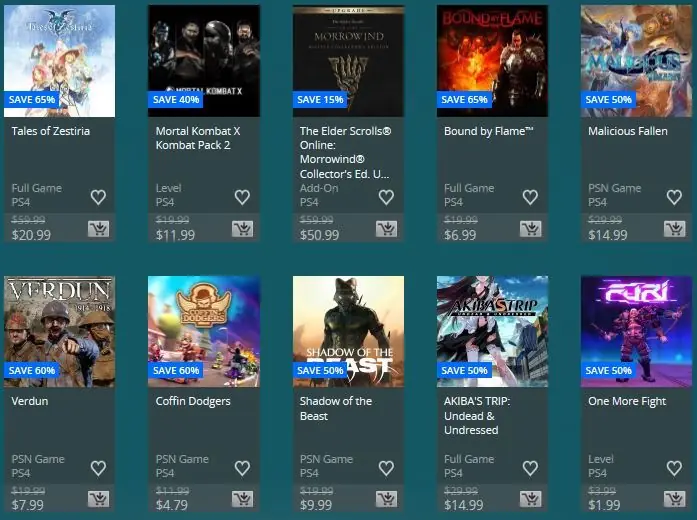Add Elder Scrolls Online Morrowind upgrade to cart
697x520 pixels.
point(386,229)
